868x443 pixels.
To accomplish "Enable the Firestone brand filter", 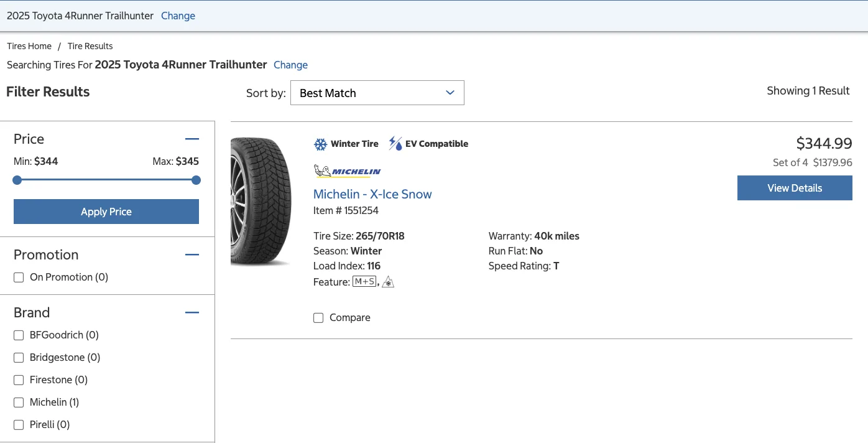I will coord(19,380).
